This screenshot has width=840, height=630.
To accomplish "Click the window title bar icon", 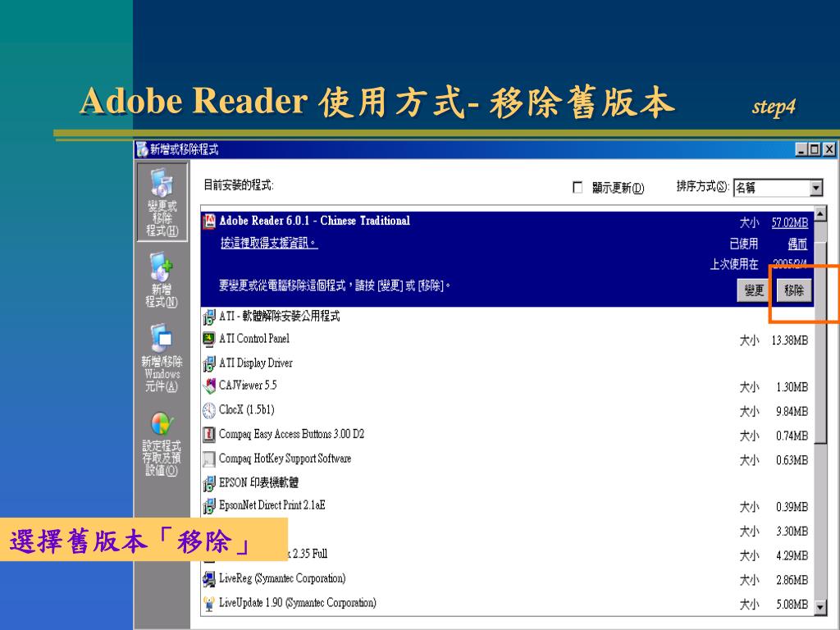I will pyautogui.click(x=142, y=149).
